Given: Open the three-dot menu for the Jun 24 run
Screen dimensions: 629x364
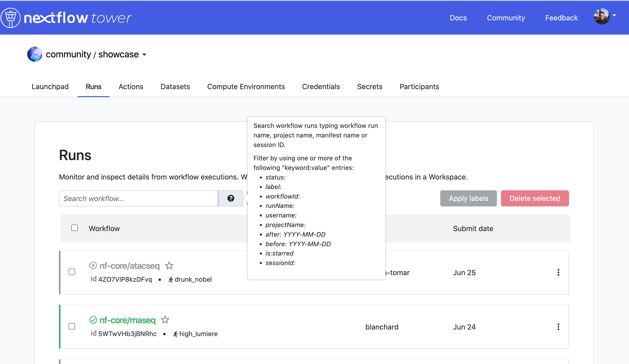Looking at the screenshot, I should [558, 327].
